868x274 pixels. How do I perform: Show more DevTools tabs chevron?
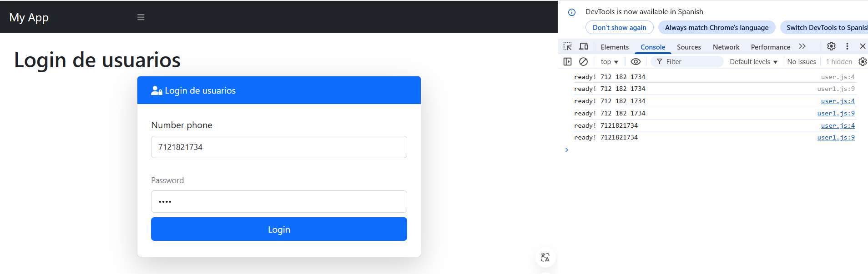point(802,46)
